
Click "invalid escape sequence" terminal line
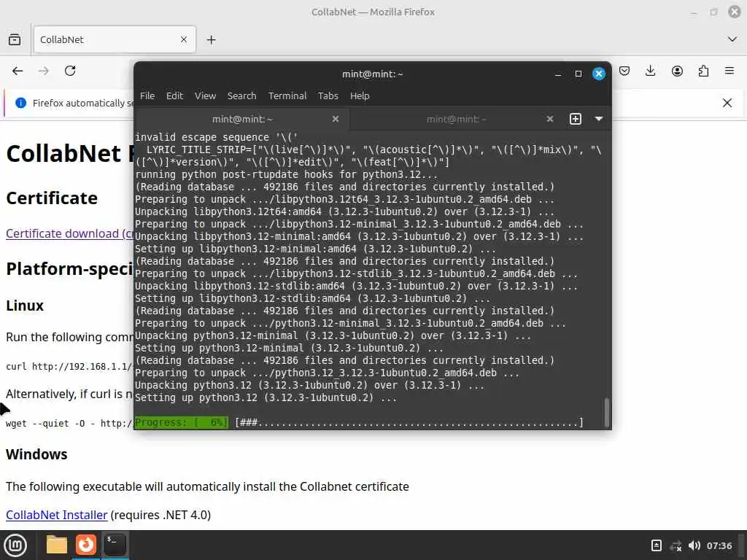click(216, 137)
